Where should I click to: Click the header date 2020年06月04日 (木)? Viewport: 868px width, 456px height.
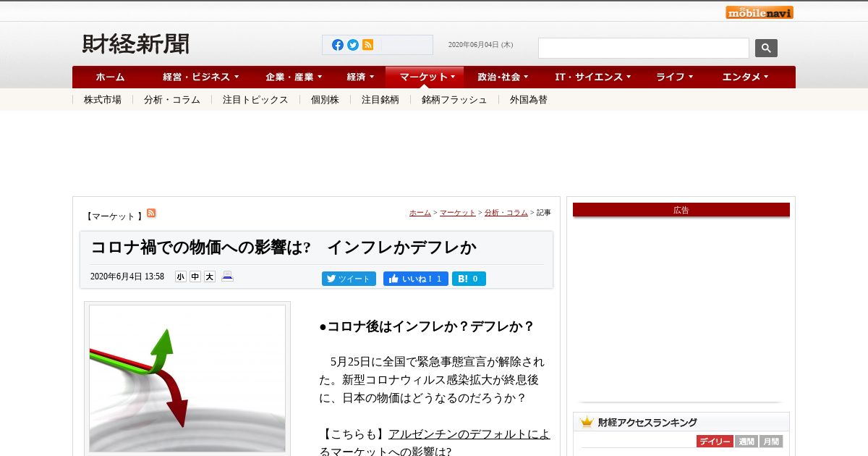pyautogui.click(x=480, y=45)
